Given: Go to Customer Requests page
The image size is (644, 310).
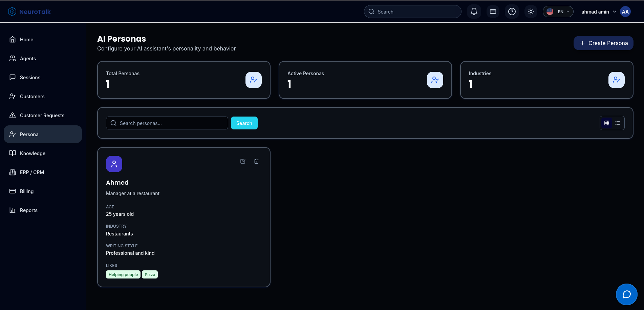Looking at the screenshot, I should [x=42, y=115].
